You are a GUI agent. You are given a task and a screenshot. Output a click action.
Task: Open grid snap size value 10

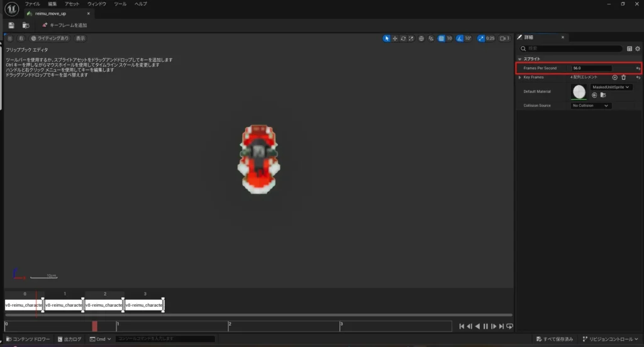(x=449, y=38)
